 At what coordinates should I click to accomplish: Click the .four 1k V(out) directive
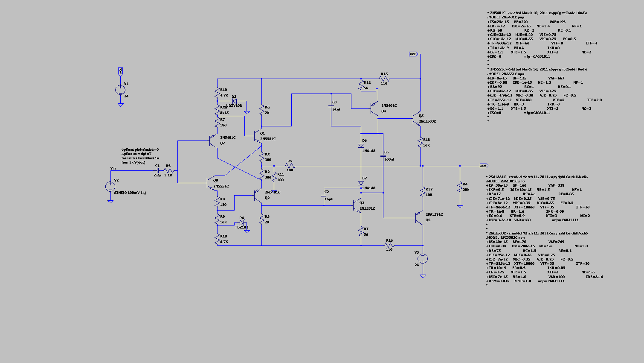tap(133, 162)
